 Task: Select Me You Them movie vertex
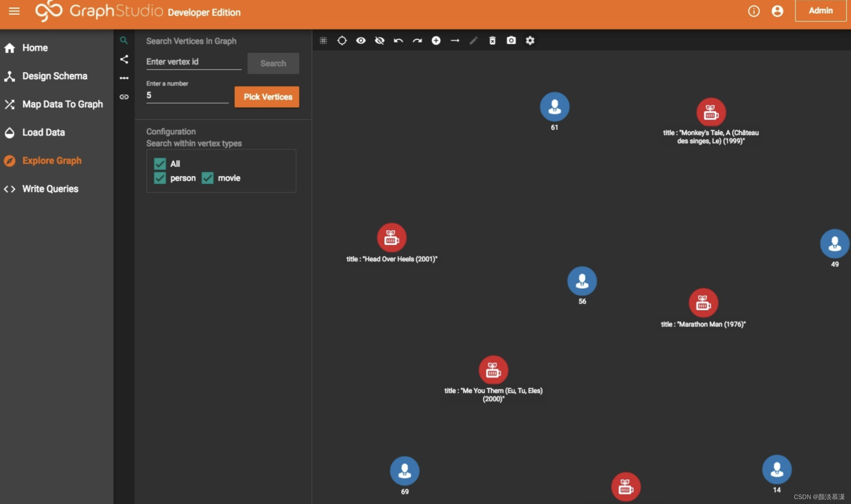point(493,370)
